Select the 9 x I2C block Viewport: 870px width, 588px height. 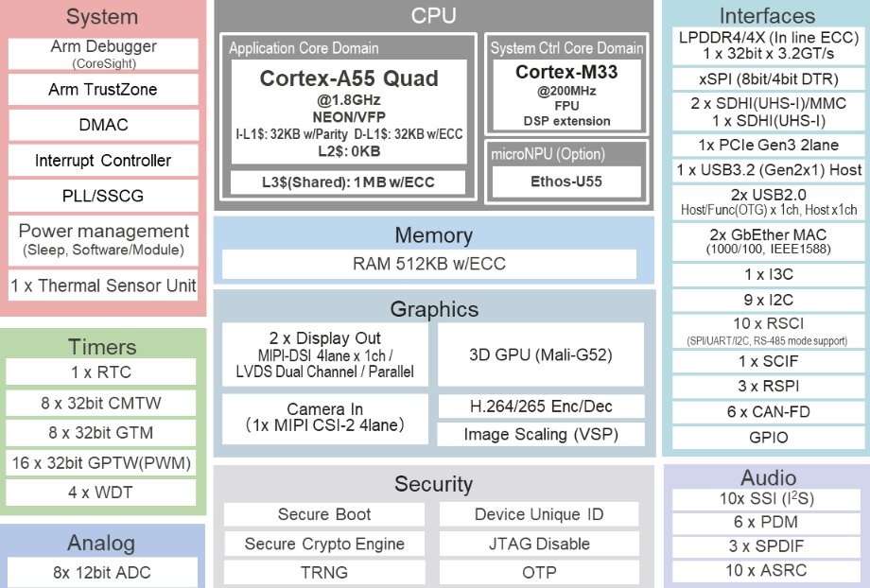(769, 300)
